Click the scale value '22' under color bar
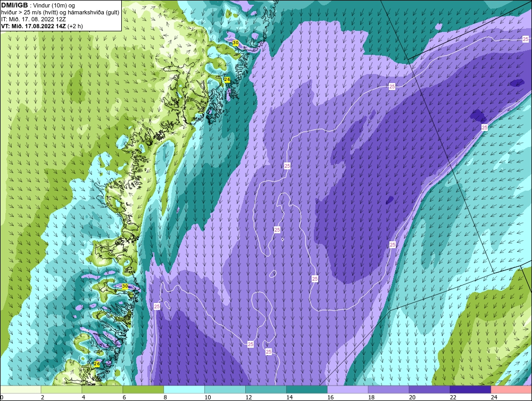 [x=453, y=397]
